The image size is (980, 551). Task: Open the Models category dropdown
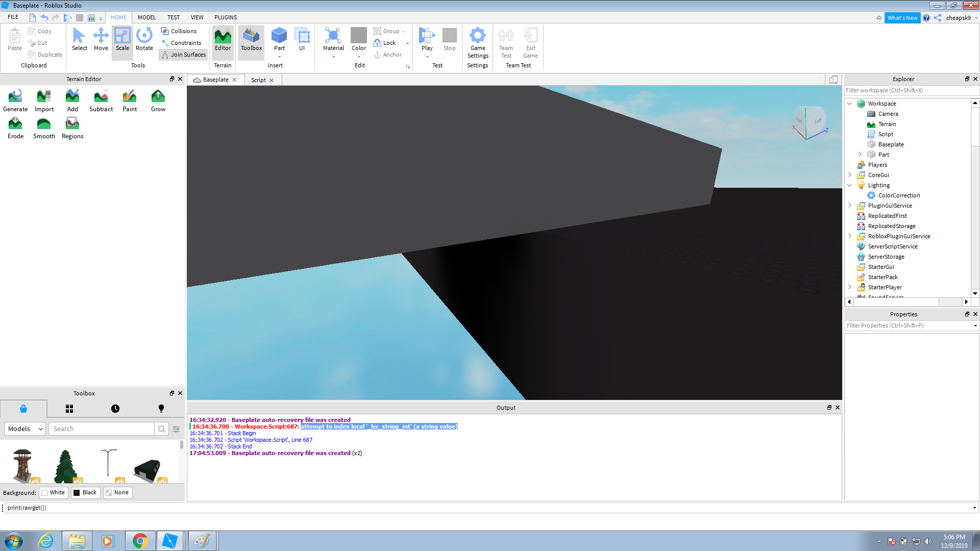pyautogui.click(x=25, y=429)
